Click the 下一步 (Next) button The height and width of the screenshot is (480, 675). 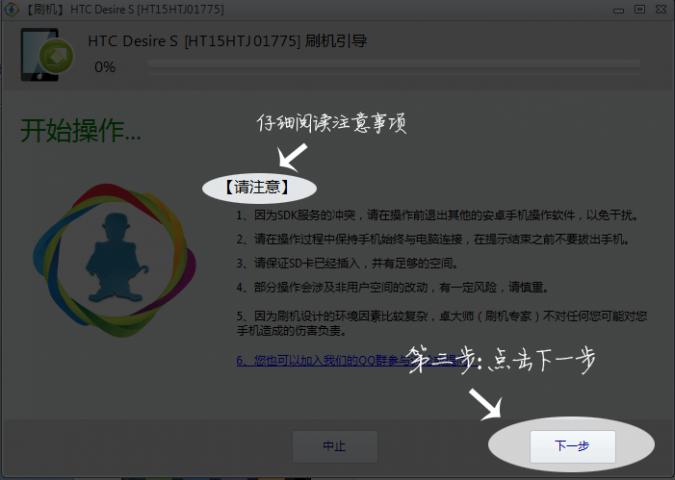coord(572,446)
